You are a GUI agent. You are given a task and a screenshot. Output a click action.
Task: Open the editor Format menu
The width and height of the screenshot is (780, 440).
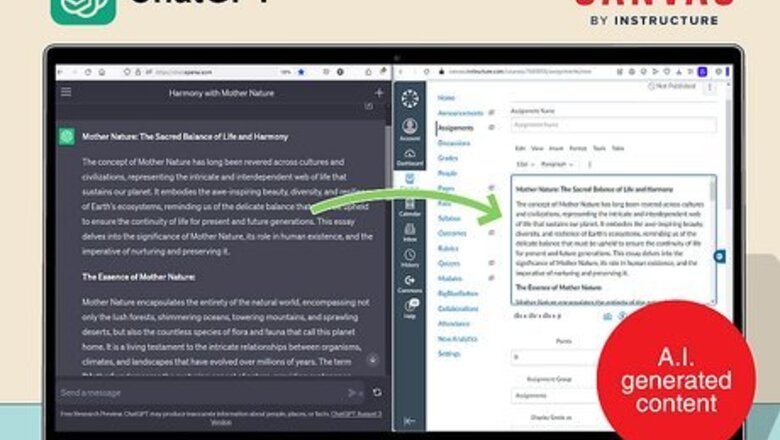[578, 148]
